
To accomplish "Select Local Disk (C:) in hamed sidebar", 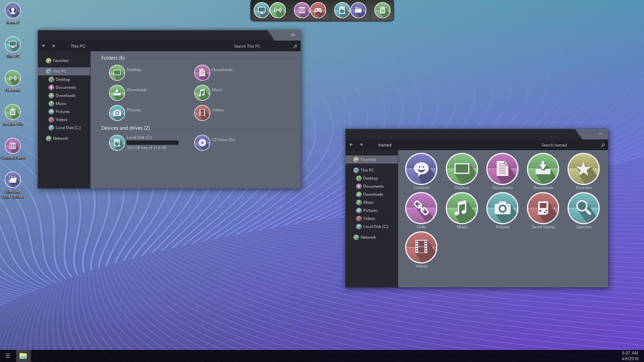I will point(375,227).
